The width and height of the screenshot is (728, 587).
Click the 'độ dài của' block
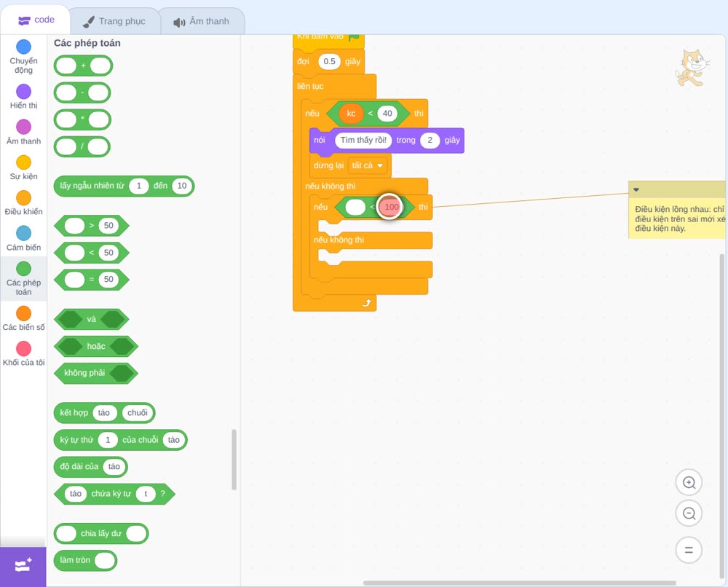pos(90,467)
